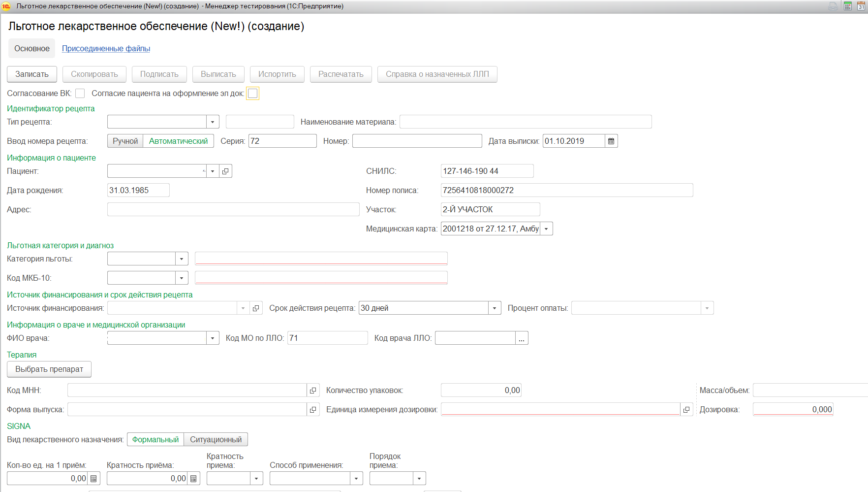Focus the Количество упаковок field
868x492 pixels.
481,390
